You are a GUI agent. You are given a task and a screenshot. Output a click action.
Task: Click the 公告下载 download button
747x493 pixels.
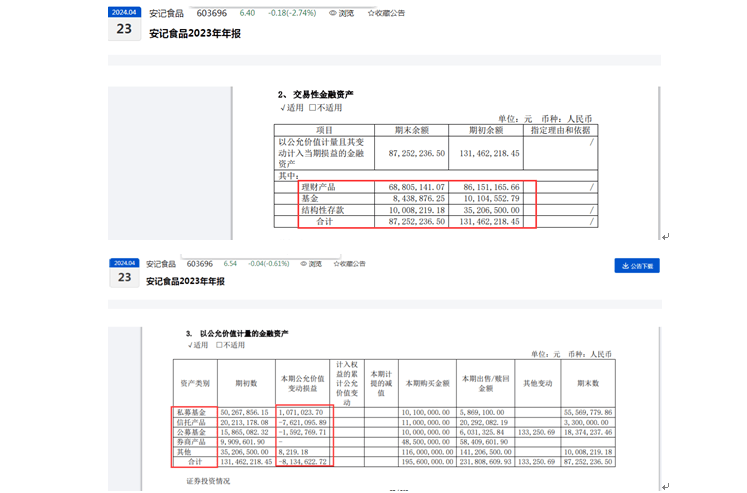point(637,266)
